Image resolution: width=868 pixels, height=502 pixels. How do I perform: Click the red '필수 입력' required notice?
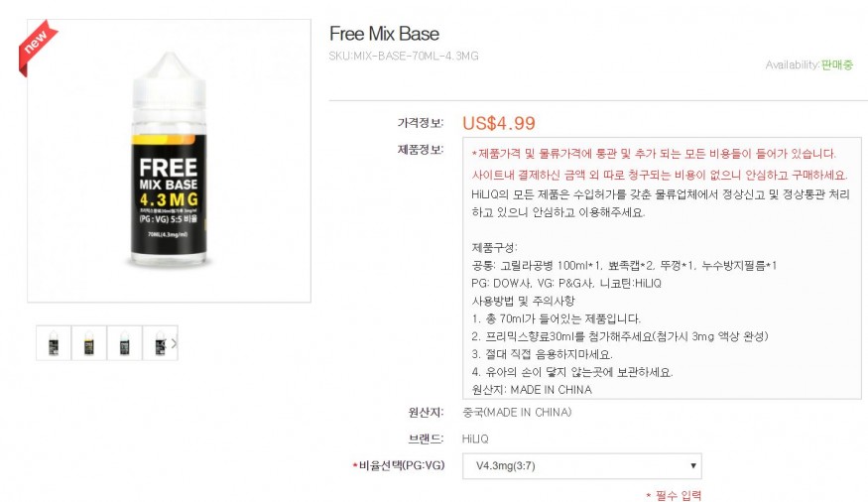pos(674,495)
